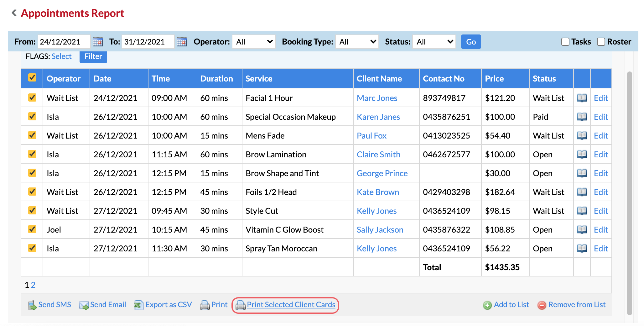
Task: Edit the Facial 1 Hour appointment
Action: [x=601, y=98]
